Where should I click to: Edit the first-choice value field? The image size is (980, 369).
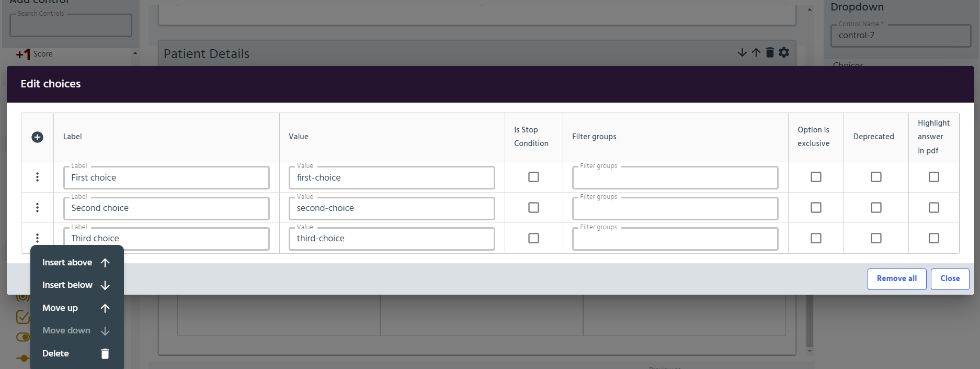(392, 178)
